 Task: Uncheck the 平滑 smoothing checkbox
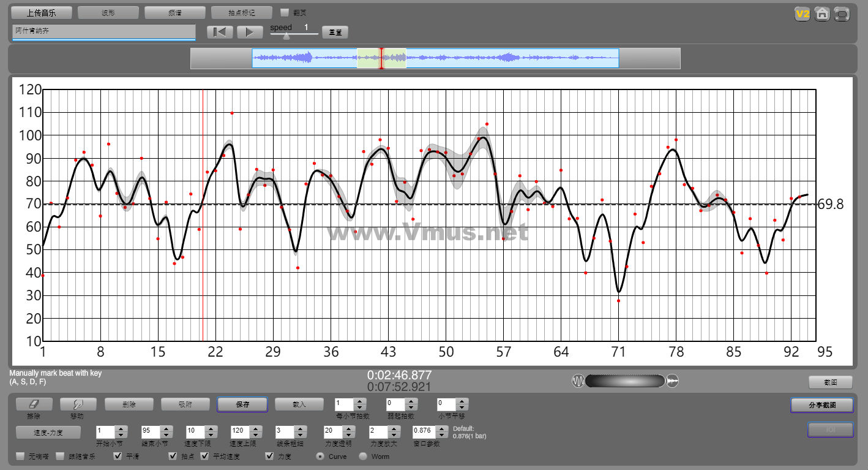[118, 456]
